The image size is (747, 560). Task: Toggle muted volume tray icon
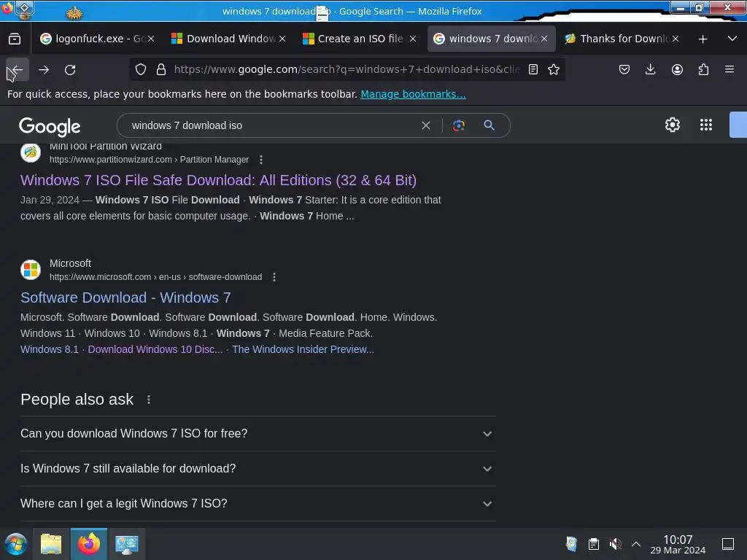click(x=615, y=544)
